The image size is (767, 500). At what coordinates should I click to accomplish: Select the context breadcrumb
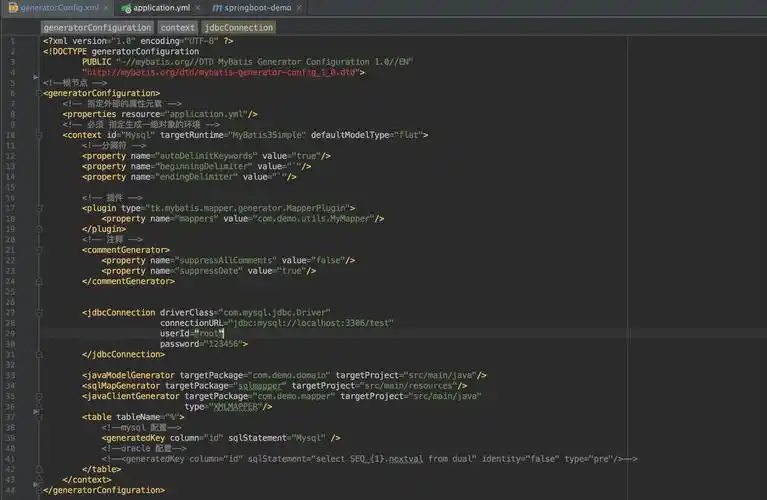click(178, 28)
